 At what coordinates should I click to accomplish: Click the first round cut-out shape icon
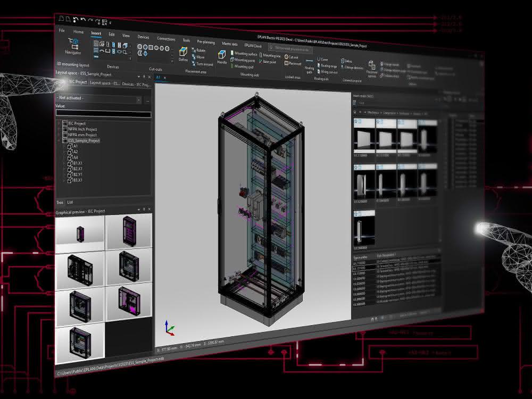coord(140,46)
